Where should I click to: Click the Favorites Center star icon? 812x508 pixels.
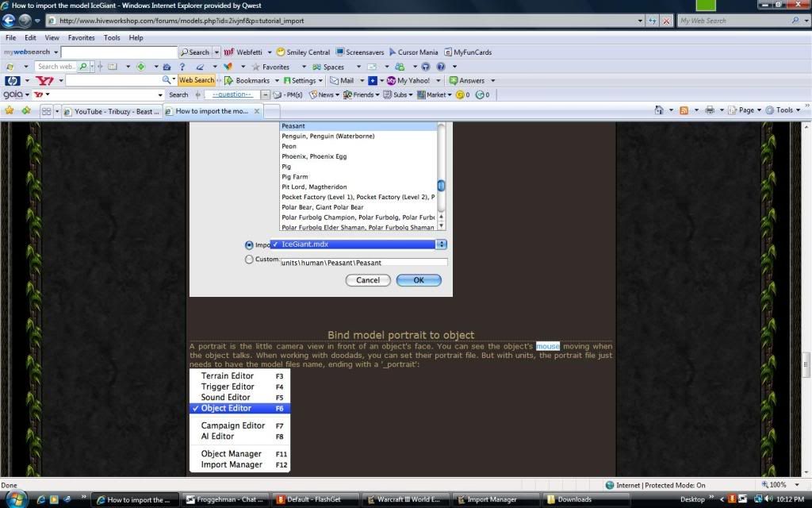(x=10, y=110)
